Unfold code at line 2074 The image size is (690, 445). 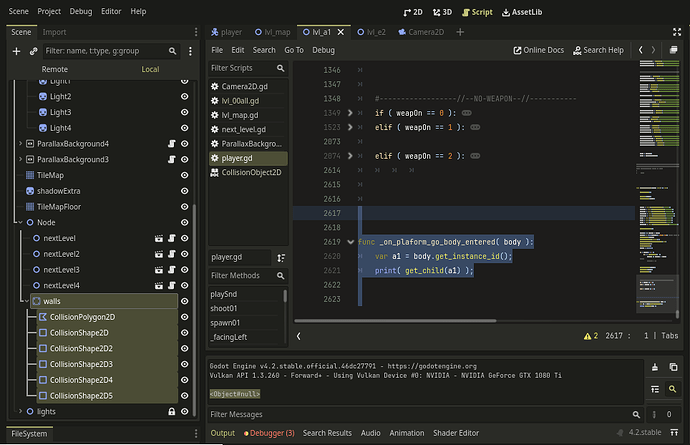tap(350, 156)
